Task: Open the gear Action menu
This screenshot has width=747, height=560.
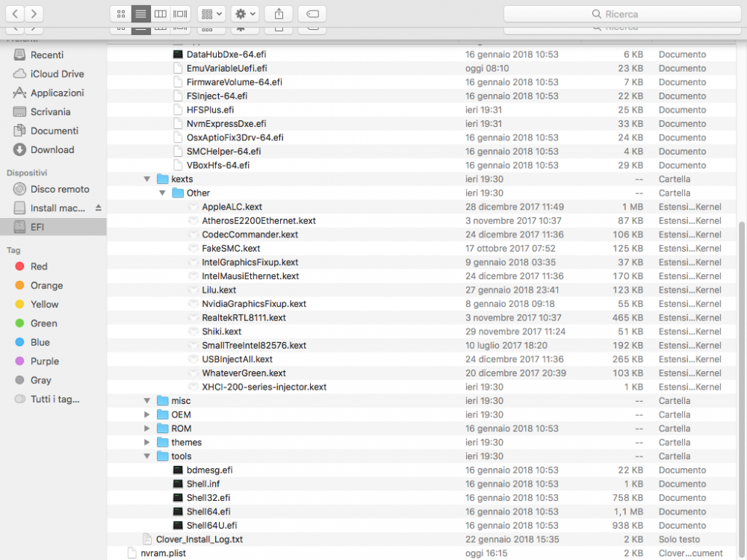Action: click(245, 13)
